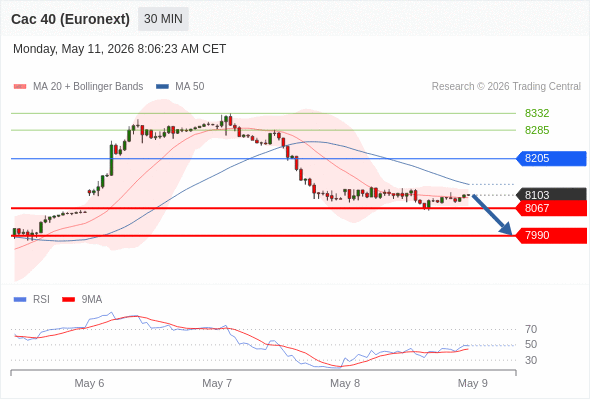
Task: Click the RSI 70 level label
Action: (531, 329)
